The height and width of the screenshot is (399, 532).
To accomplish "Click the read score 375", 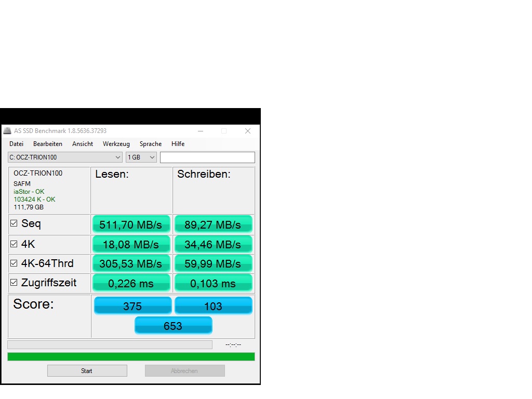I will (132, 306).
